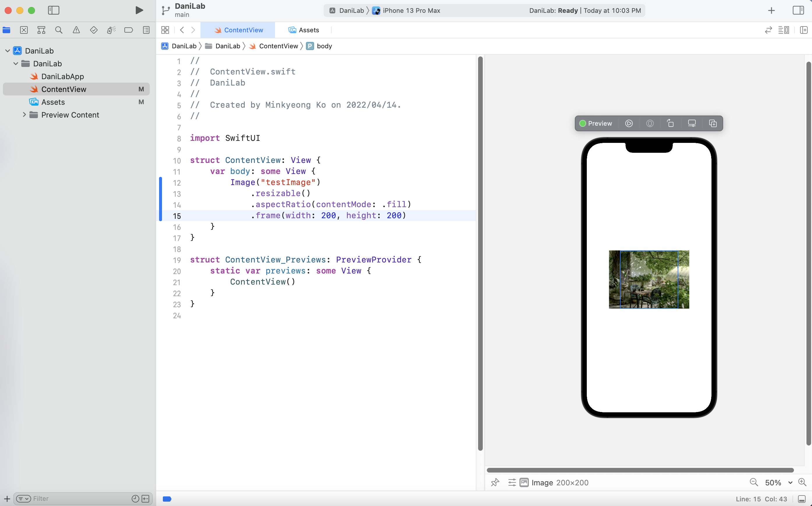Select the ContentView editor tab

(239, 30)
